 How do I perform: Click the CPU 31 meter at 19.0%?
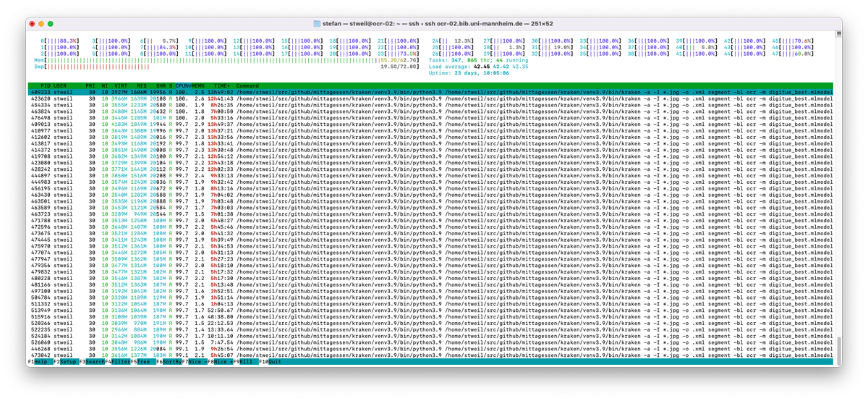[553, 47]
